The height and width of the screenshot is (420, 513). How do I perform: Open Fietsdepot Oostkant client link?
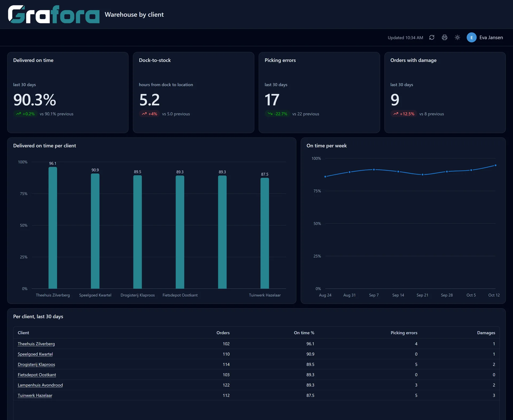pyautogui.click(x=37, y=375)
